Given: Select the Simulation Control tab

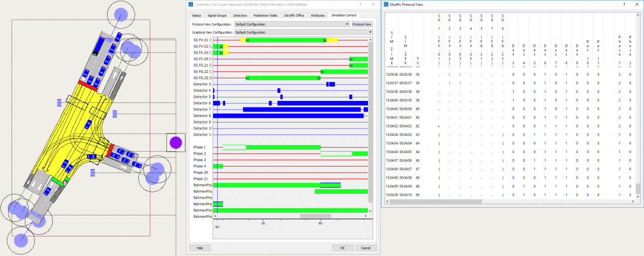Looking at the screenshot, I should click(x=343, y=16).
